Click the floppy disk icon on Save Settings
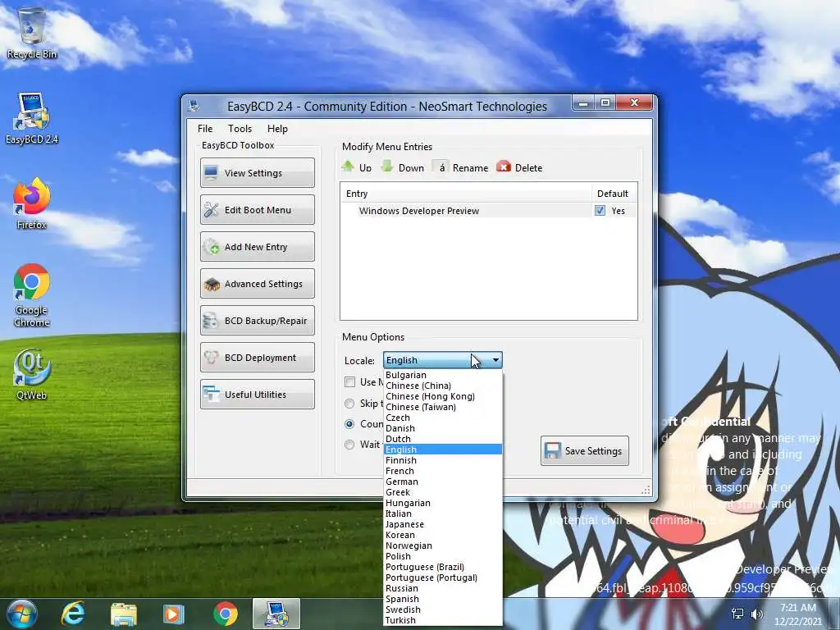840x630 pixels. click(552, 450)
